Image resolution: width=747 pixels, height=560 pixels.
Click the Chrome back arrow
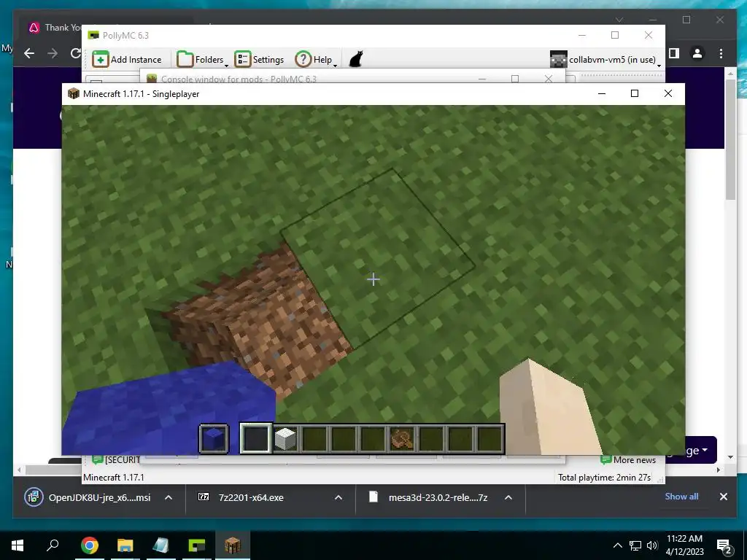point(29,53)
